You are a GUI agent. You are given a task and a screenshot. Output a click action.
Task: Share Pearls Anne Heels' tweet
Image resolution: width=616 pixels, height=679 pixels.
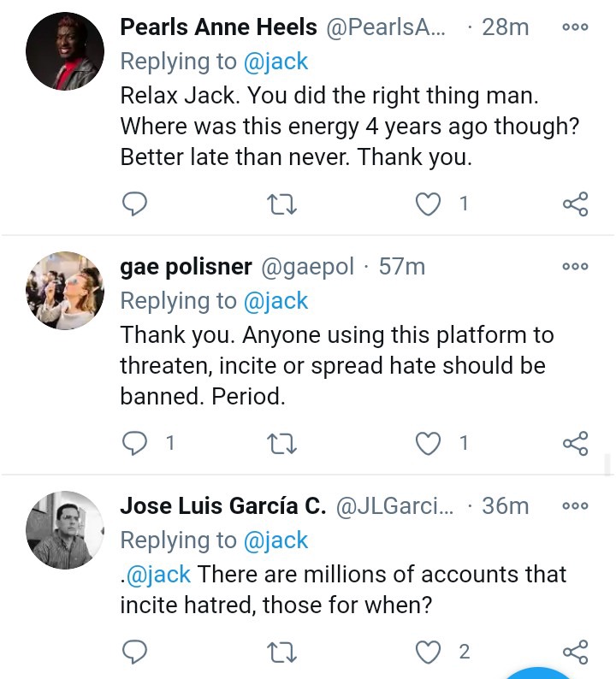(575, 204)
